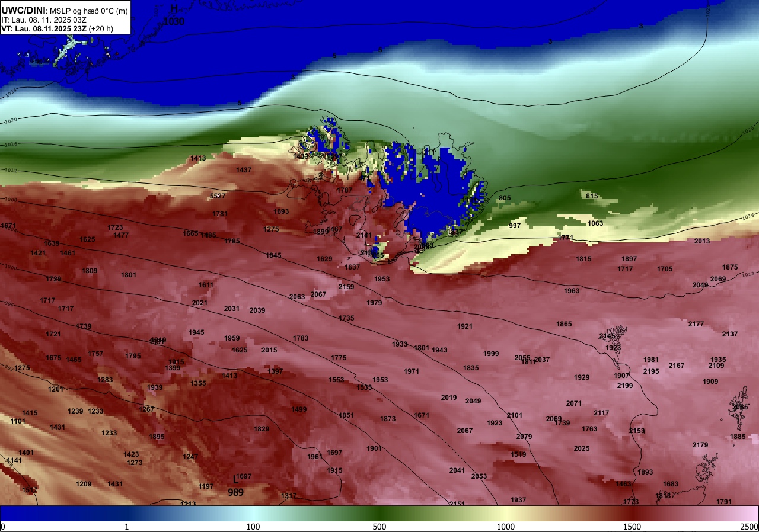759x532 pixels.
Task: Click the 1500 label on the color scale
Action: click(x=632, y=527)
